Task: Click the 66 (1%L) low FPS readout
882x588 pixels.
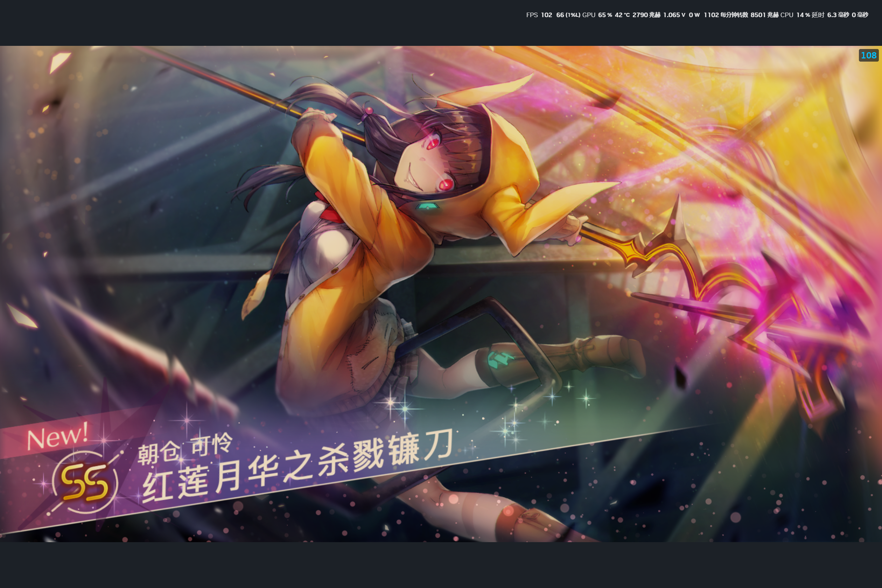Action: coord(568,15)
